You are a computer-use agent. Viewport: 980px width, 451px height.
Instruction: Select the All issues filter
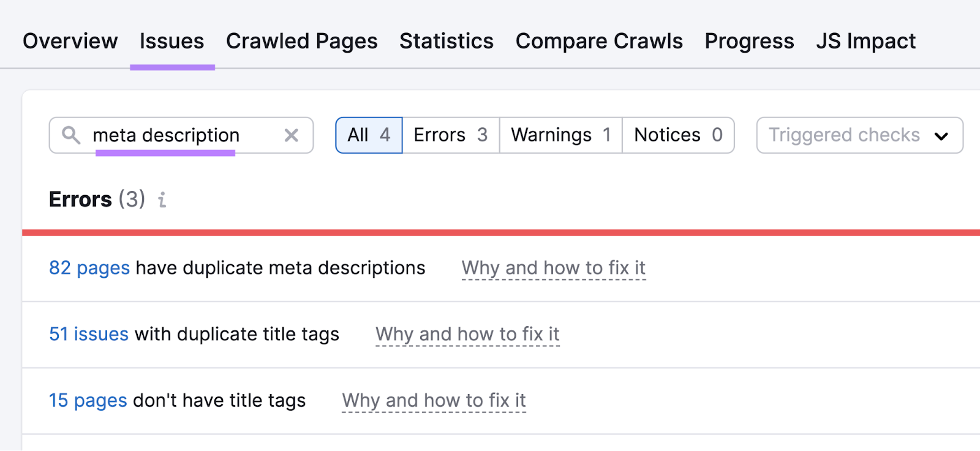367,135
